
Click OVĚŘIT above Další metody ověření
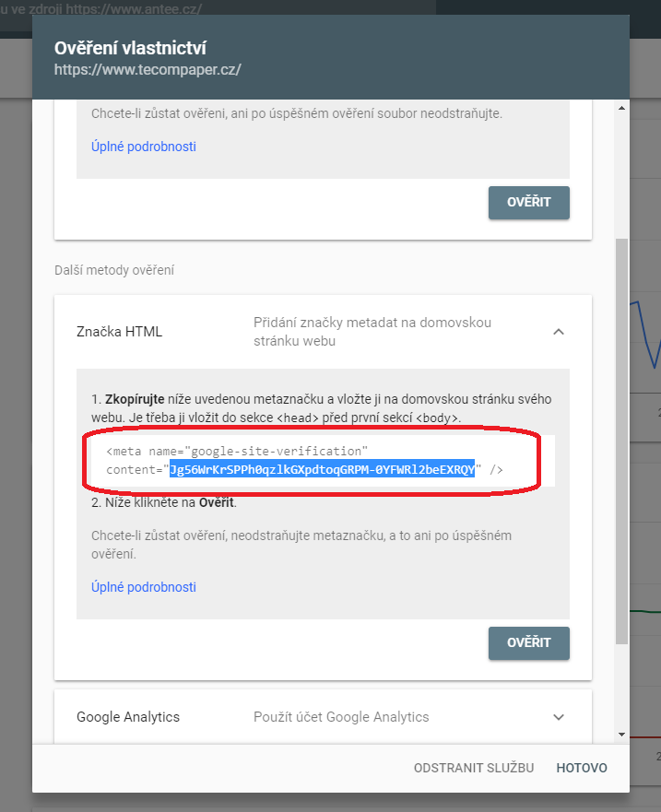coord(528,203)
